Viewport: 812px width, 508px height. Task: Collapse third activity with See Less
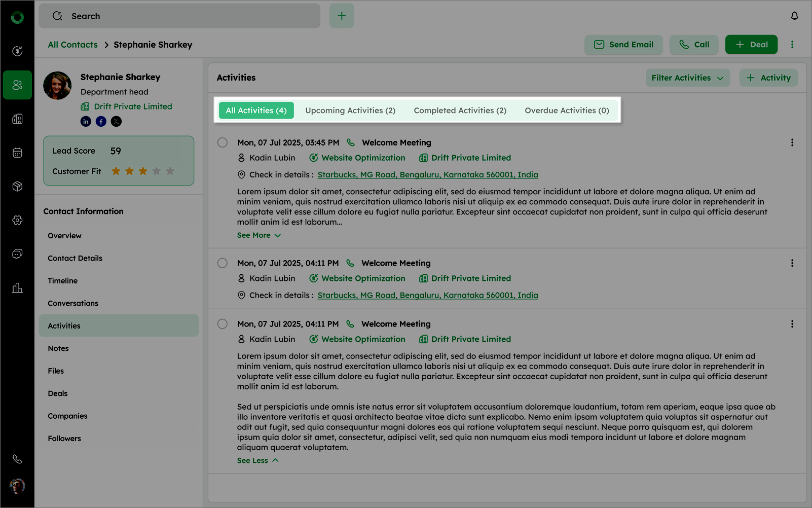point(257,460)
